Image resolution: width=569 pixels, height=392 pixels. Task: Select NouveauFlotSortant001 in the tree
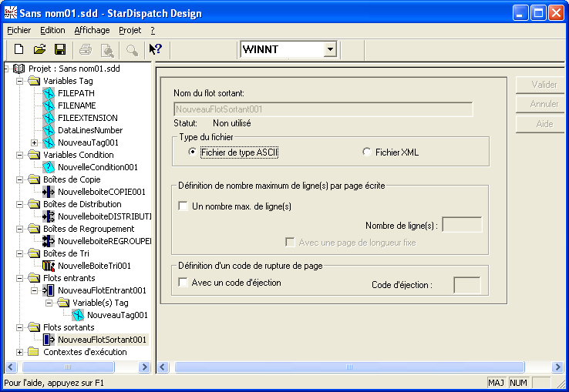[x=102, y=340]
